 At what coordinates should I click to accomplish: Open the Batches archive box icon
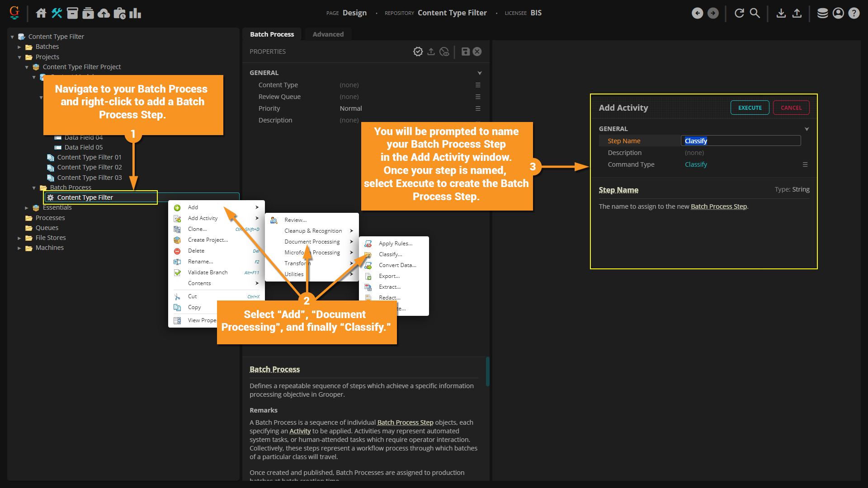coord(72,13)
